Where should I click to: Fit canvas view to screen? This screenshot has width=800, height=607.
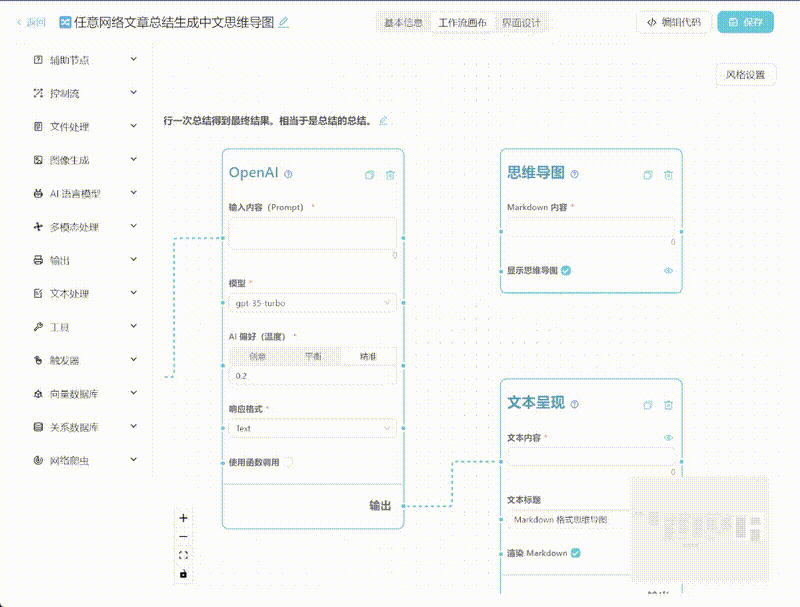click(x=184, y=555)
